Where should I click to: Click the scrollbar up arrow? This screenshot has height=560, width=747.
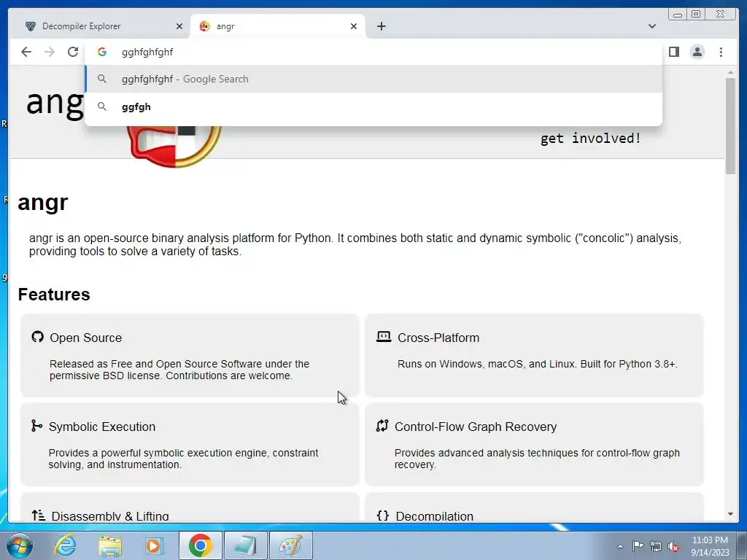[730, 72]
